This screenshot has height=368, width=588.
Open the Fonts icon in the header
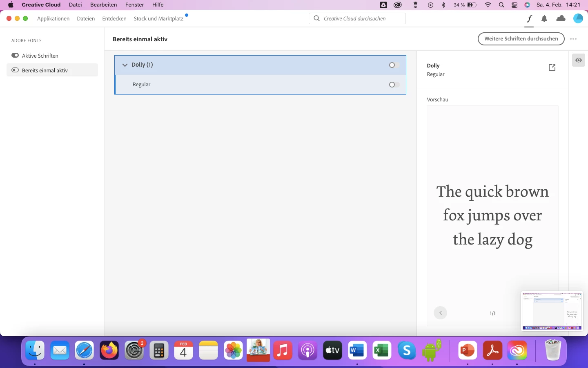(x=529, y=18)
